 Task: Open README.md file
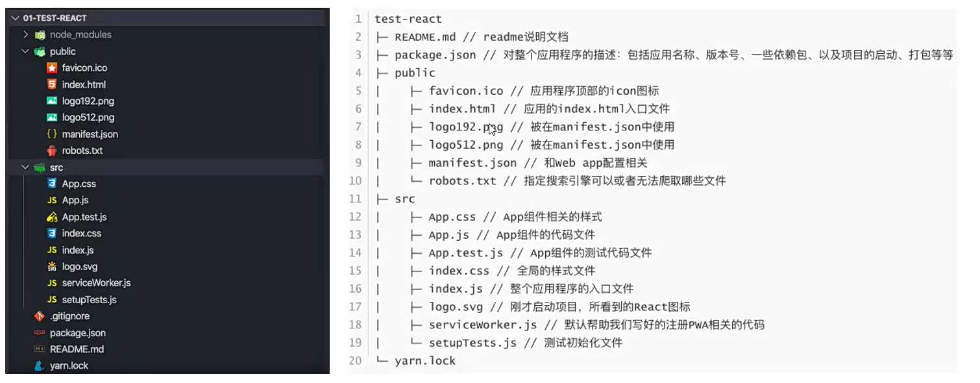(x=77, y=349)
